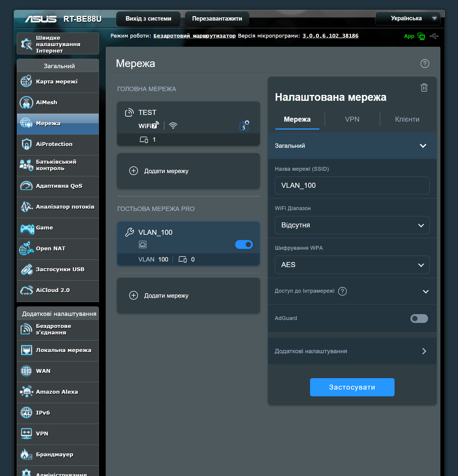Click the IPv6 icon
The width and height of the screenshot is (458, 476).
26,413
